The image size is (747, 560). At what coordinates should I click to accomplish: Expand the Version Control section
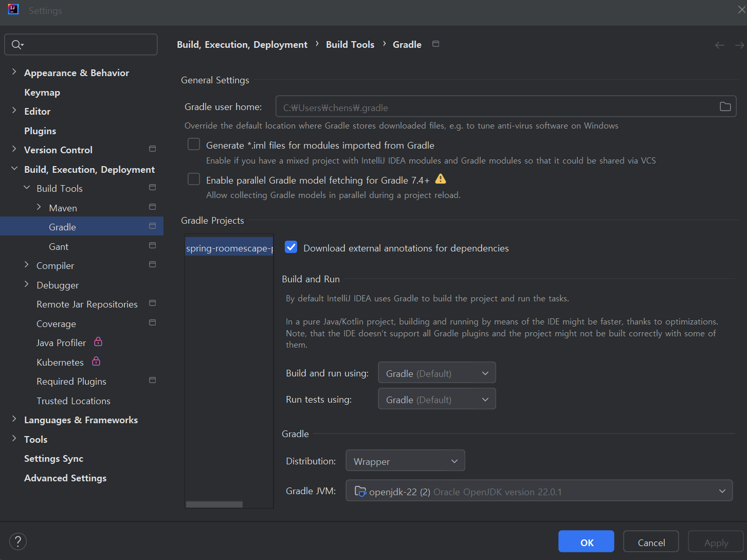point(14,149)
